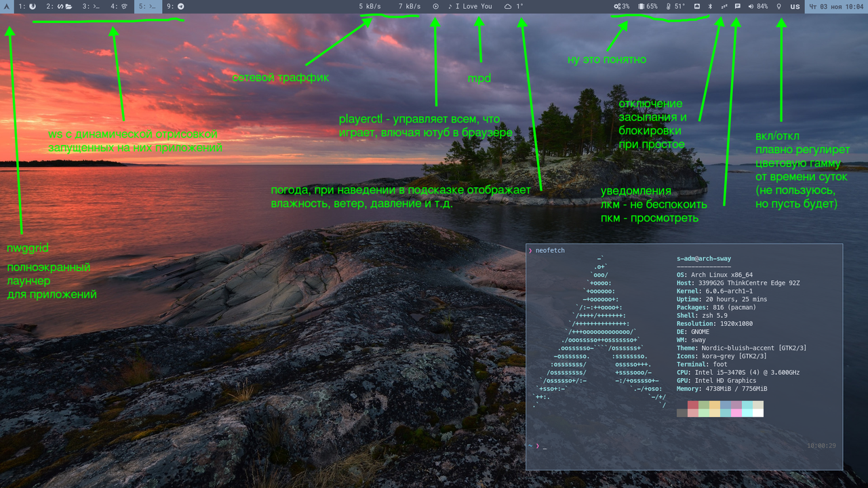Image resolution: width=868 pixels, height=488 pixels.
Task: Click the Memory: 4738MiB / 7756MiB line
Action: [x=722, y=389]
